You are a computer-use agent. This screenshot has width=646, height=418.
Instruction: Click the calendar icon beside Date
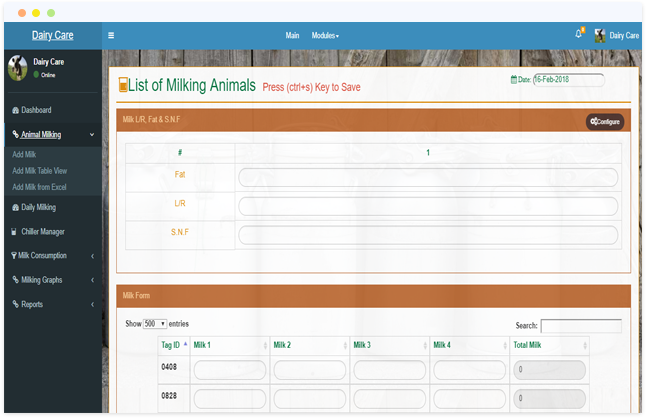point(514,79)
